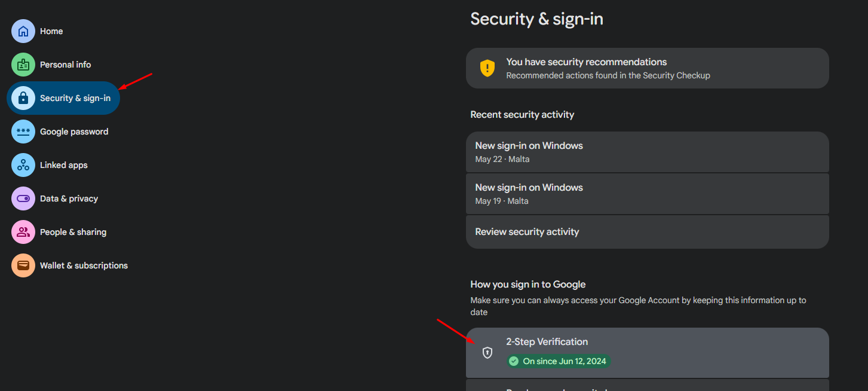Open 2-Step Verification settings
This screenshot has width=868, height=391.
click(648, 353)
